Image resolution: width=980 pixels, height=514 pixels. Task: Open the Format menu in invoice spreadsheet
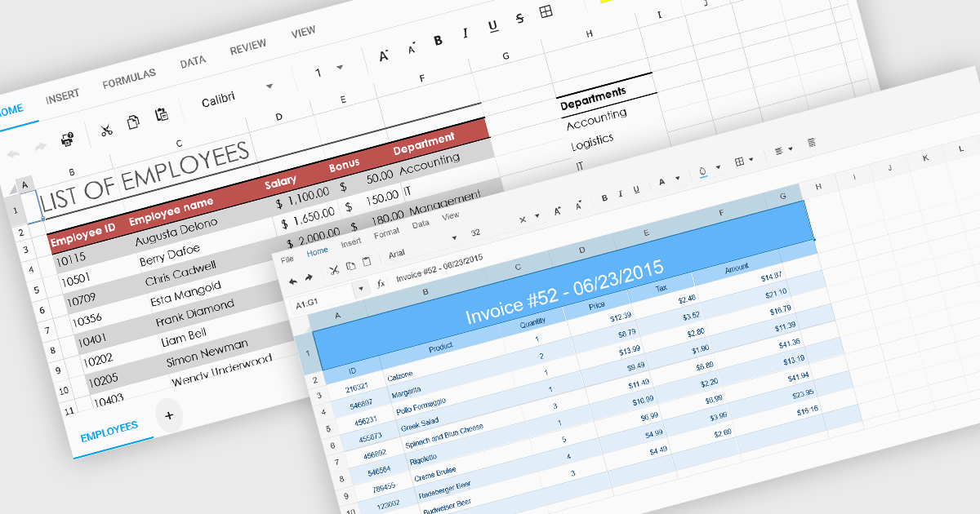click(386, 233)
